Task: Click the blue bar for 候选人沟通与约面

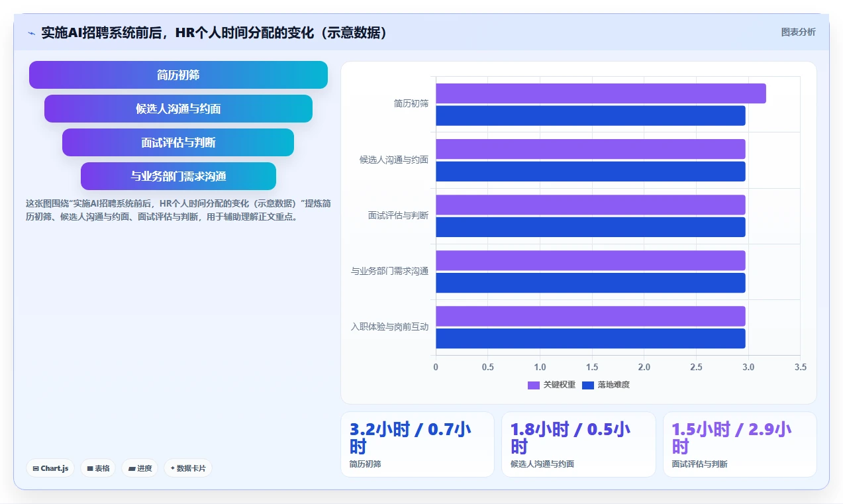Action: pyautogui.click(x=591, y=172)
